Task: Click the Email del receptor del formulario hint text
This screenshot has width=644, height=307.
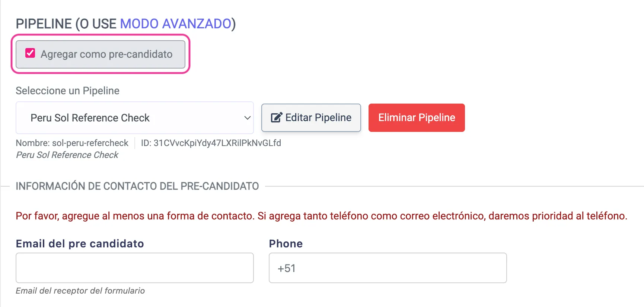Action: pos(80,291)
